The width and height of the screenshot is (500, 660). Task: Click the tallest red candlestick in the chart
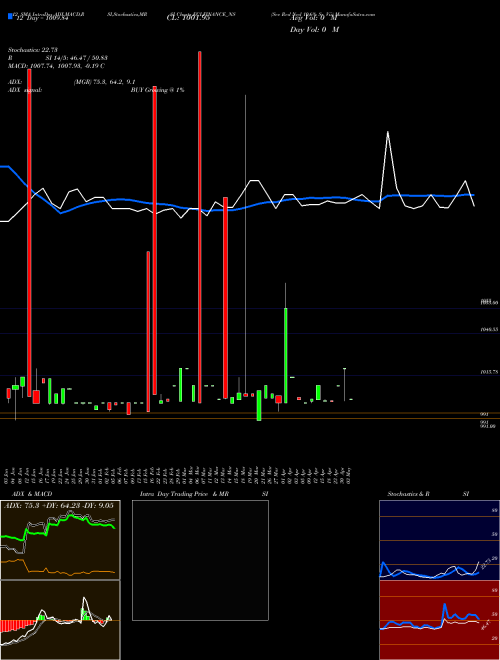tap(199, 227)
